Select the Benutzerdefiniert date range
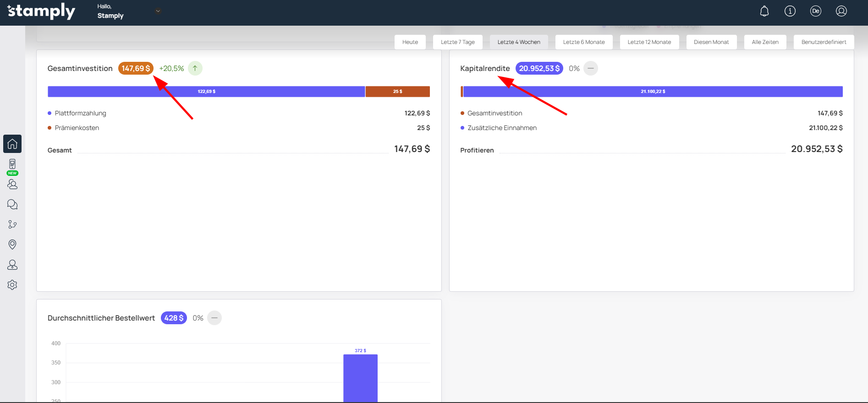This screenshot has width=868, height=403. (x=824, y=42)
